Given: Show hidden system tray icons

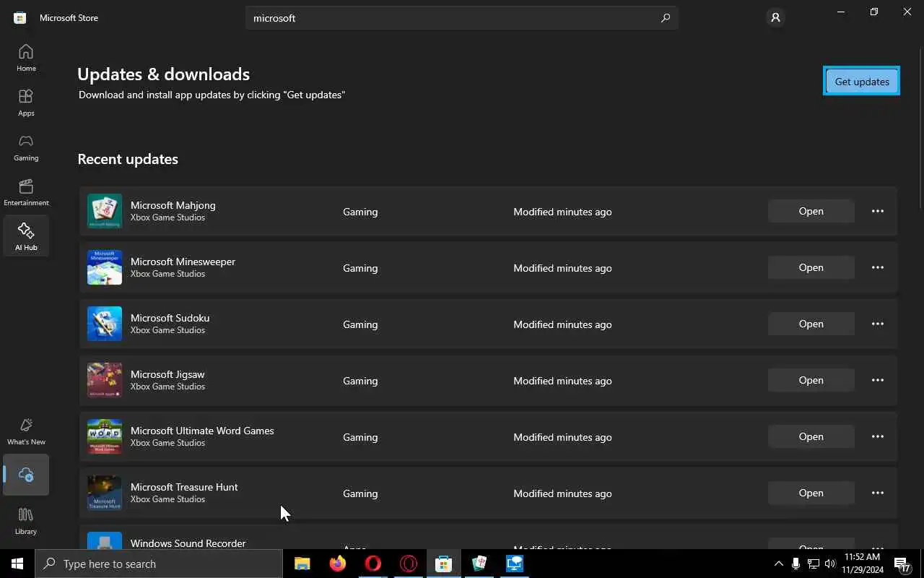Looking at the screenshot, I should click(778, 564).
